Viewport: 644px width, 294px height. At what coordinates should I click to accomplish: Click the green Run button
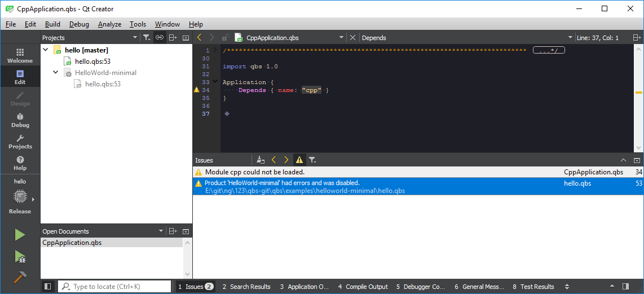click(20, 235)
